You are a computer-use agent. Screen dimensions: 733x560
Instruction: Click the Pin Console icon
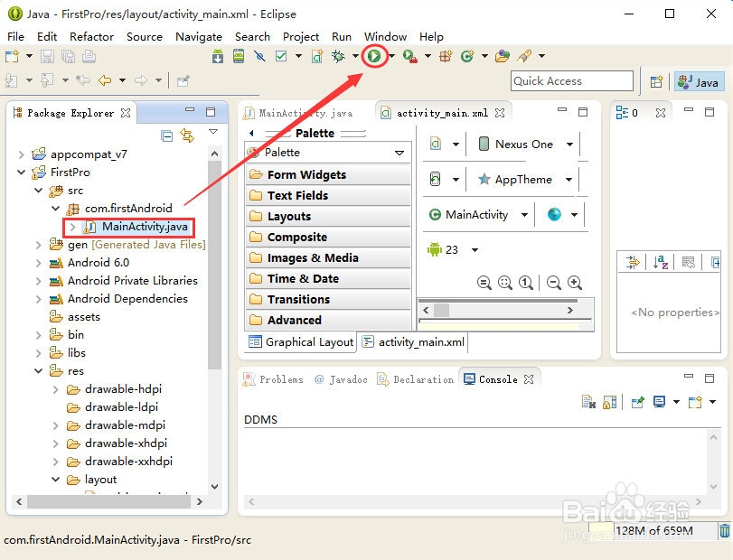click(x=637, y=402)
